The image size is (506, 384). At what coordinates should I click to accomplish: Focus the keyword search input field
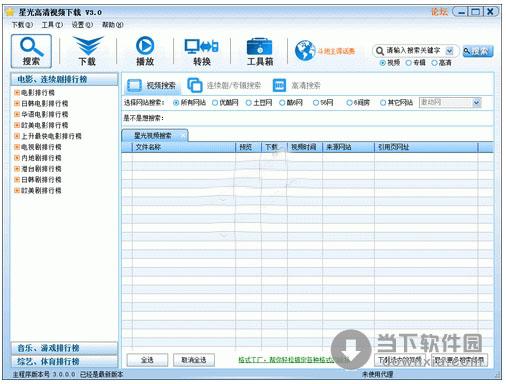click(413, 51)
